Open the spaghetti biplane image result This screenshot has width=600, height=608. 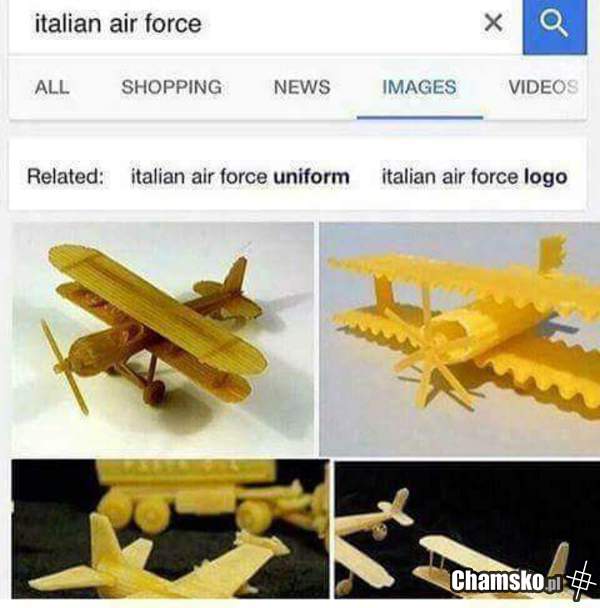click(163, 339)
